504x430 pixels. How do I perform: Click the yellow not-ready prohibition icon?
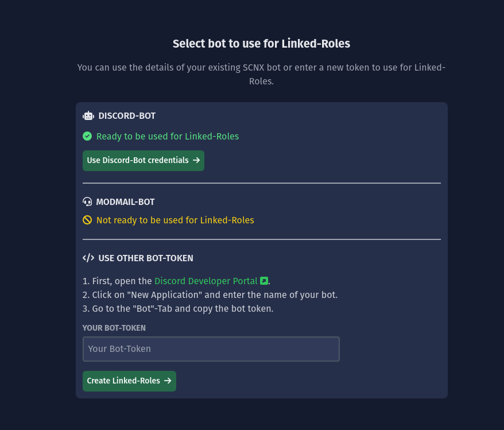(x=87, y=220)
